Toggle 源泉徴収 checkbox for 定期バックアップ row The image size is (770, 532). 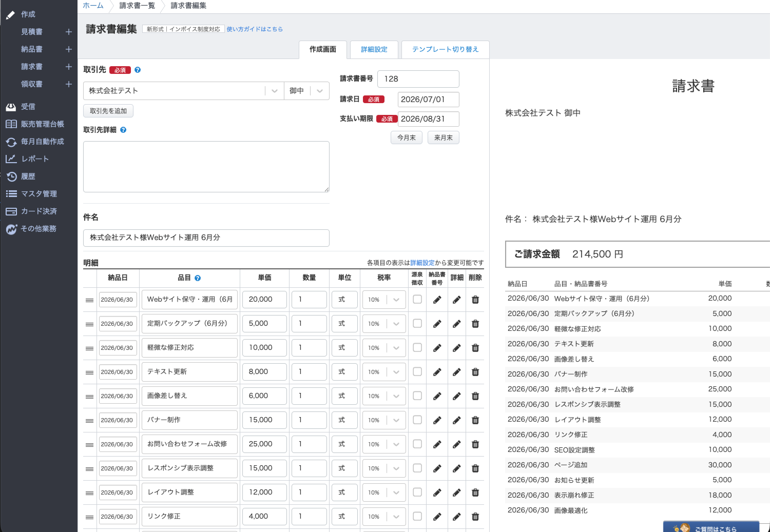point(417,323)
